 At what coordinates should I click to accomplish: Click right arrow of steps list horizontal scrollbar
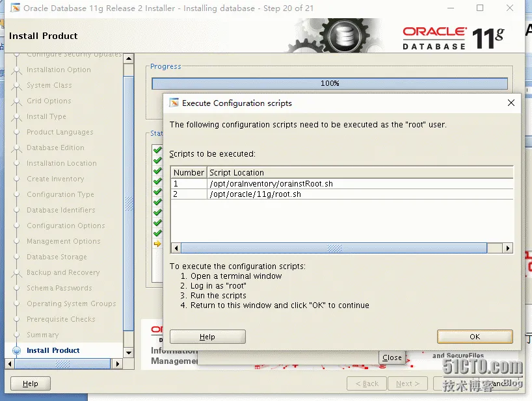(x=118, y=364)
